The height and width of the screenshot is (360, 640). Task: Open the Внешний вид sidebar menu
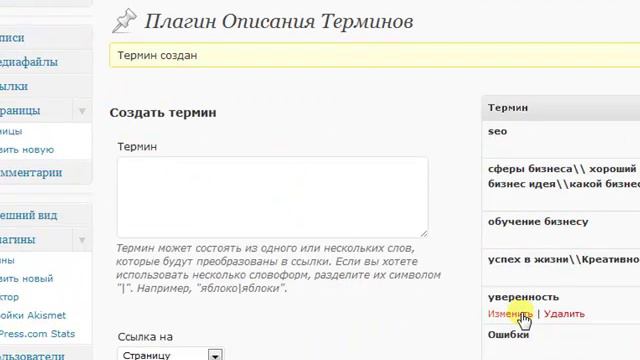click(29, 215)
